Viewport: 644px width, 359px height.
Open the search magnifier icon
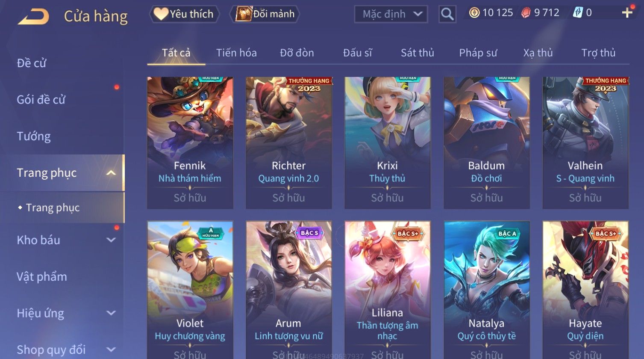(447, 14)
